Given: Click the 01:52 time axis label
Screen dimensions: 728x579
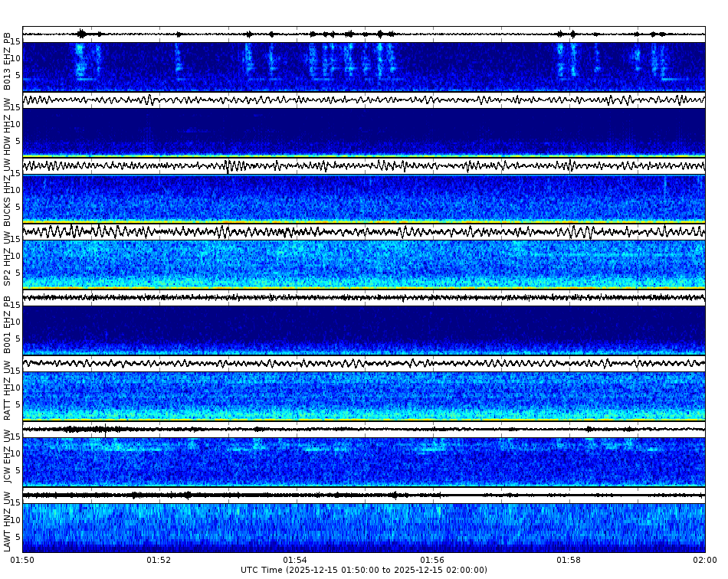Looking at the screenshot, I should pyautogui.click(x=156, y=560).
